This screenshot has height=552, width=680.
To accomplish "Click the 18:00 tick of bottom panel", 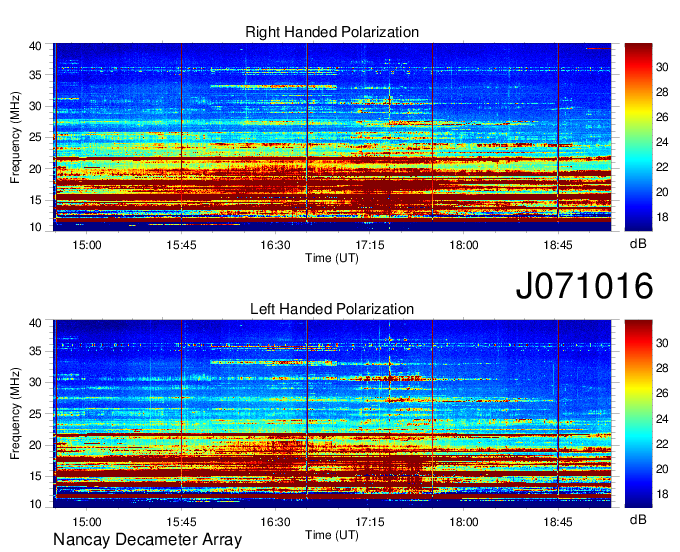I will click(464, 522).
